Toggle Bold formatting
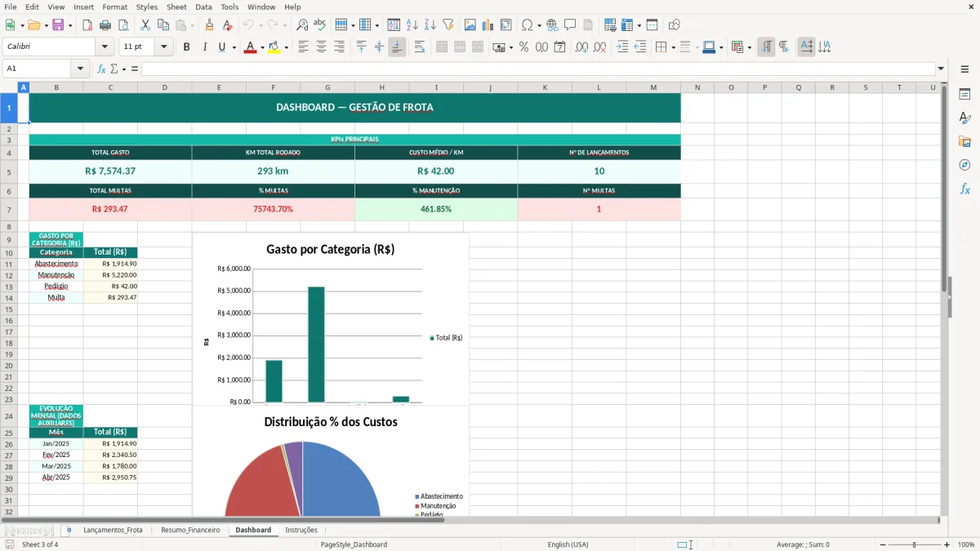The width and height of the screenshot is (980, 551). click(x=186, y=47)
